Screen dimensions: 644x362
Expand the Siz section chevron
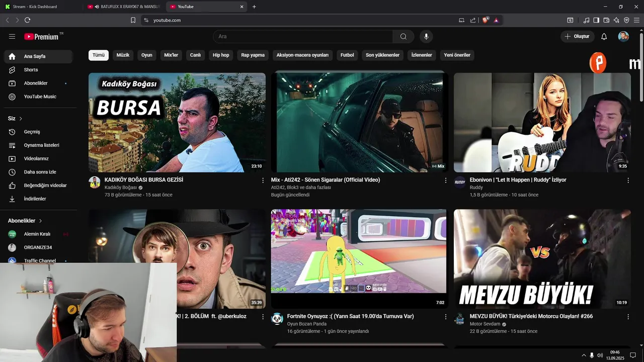21,119
